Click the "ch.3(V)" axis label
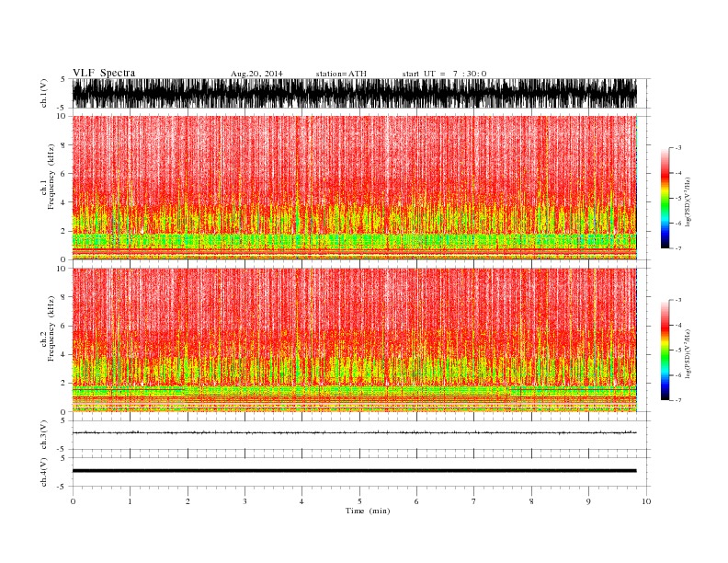 [x=44, y=435]
